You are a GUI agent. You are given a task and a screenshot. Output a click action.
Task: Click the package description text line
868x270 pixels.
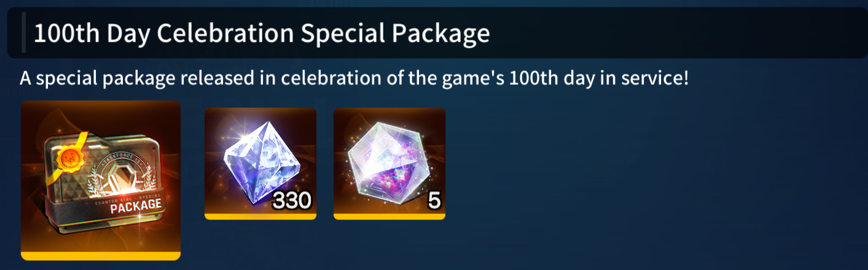[354, 79]
